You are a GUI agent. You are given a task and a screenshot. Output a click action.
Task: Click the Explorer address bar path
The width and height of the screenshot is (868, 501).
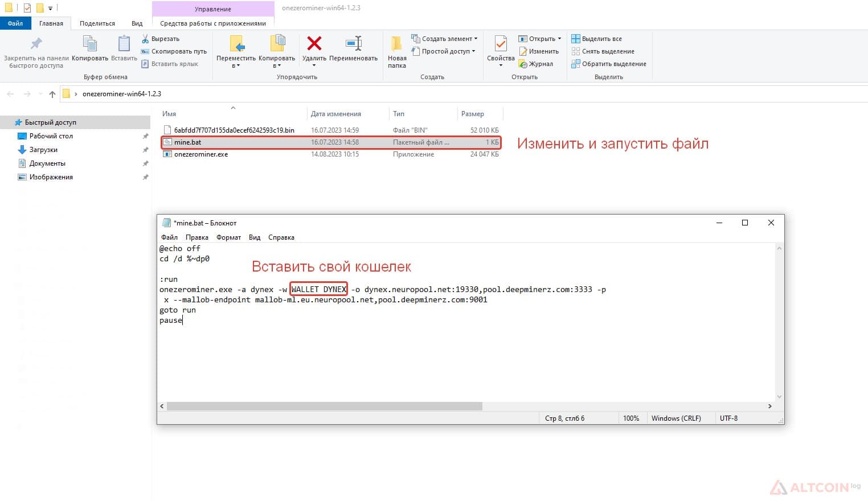(121, 94)
